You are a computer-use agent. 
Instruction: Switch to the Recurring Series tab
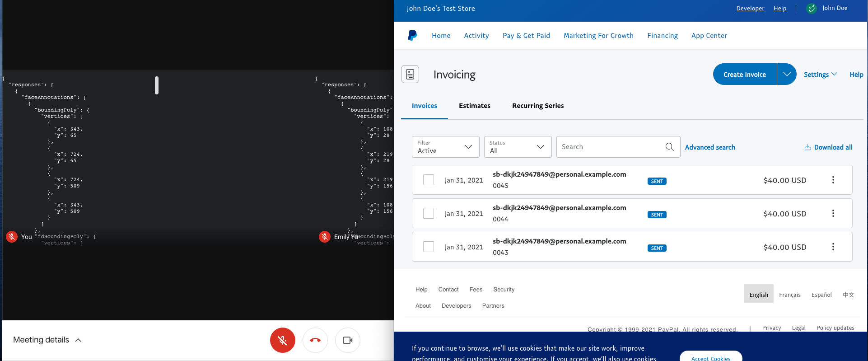pos(538,106)
